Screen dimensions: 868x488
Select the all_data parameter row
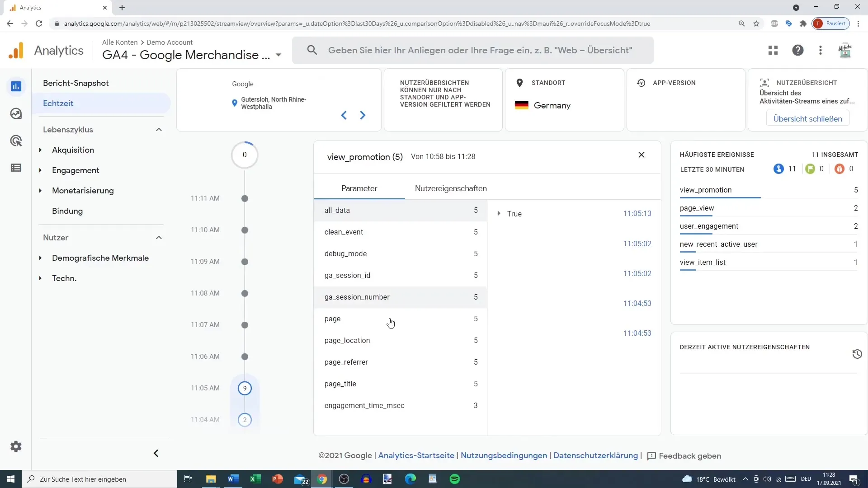point(400,210)
